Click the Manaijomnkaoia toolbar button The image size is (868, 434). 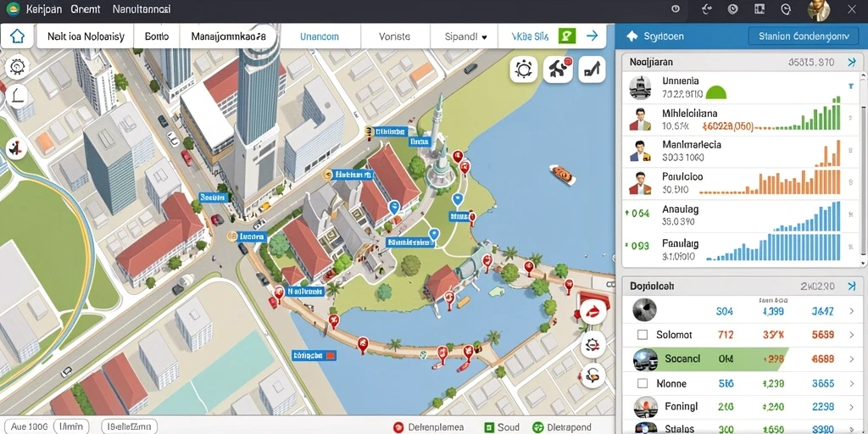click(225, 37)
